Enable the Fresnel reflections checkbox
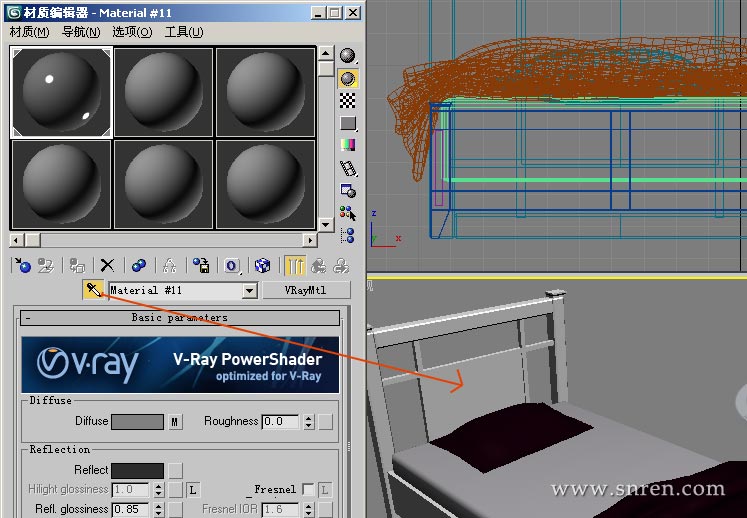 point(308,490)
